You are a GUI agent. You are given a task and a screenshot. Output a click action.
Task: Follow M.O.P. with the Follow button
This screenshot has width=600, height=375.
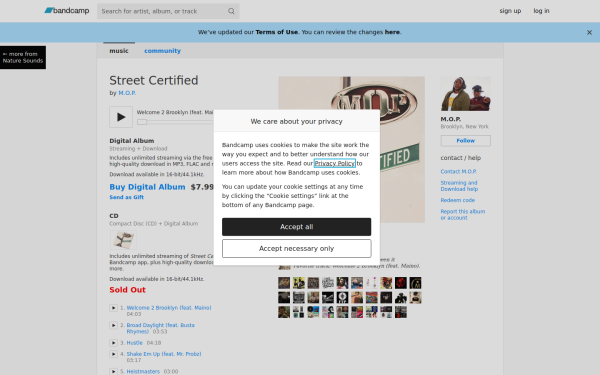[465, 141]
